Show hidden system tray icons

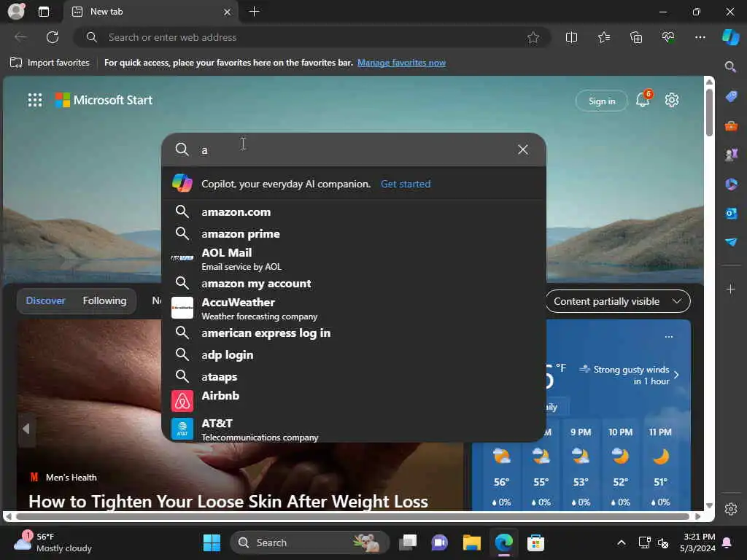[622, 542]
